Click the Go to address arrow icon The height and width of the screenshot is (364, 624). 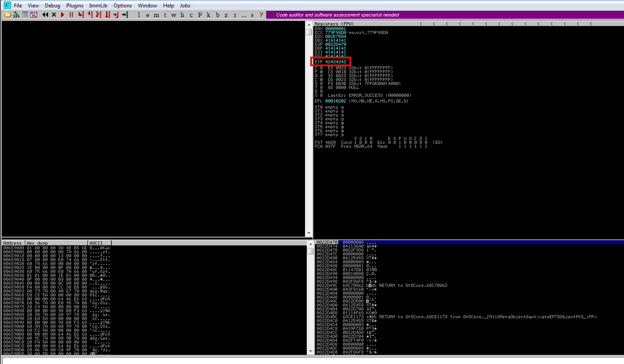coord(125,15)
